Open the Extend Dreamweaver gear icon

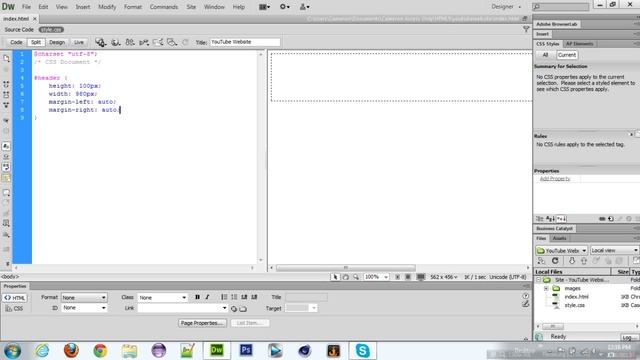284,7
